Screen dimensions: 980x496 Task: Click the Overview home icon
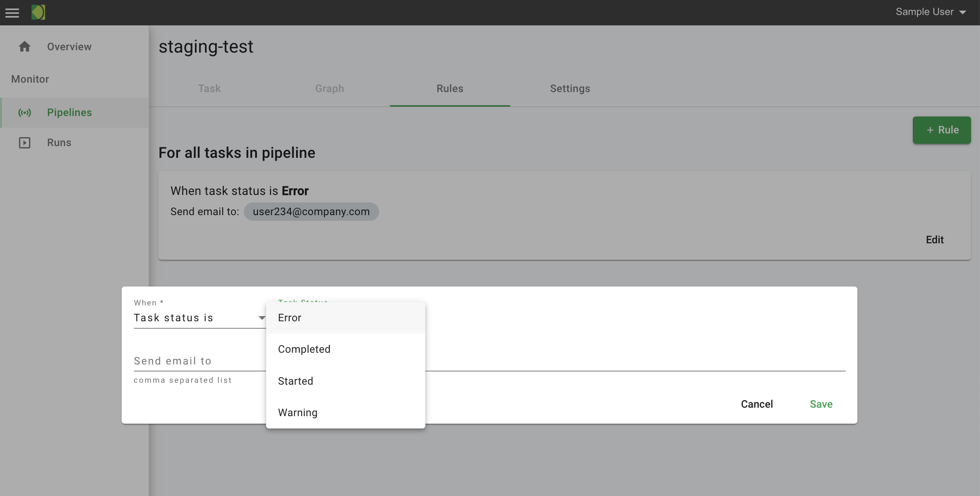pyautogui.click(x=24, y=46)
